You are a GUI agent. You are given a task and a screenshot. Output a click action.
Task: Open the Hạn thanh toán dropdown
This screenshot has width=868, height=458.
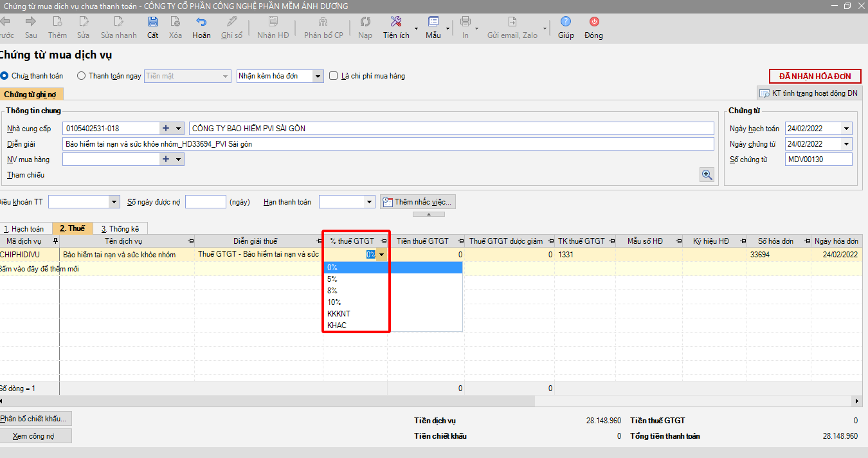pyautogui.click(x=369, y=202)
